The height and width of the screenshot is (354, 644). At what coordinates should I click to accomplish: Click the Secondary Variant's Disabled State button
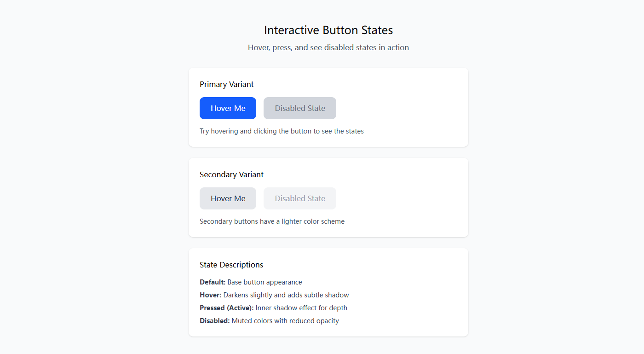pyautogui.click(x=300, y=198)
